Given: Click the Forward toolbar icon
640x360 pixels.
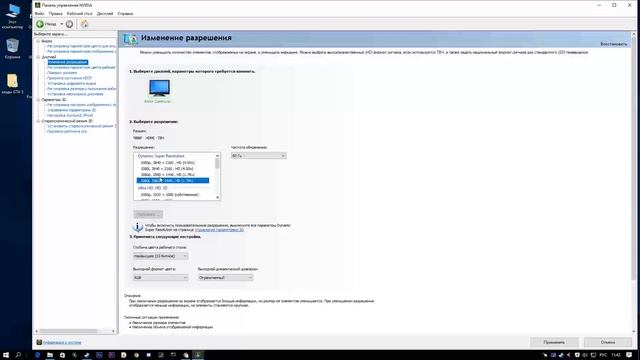Looking at the screenshot, I should (69, 24).
